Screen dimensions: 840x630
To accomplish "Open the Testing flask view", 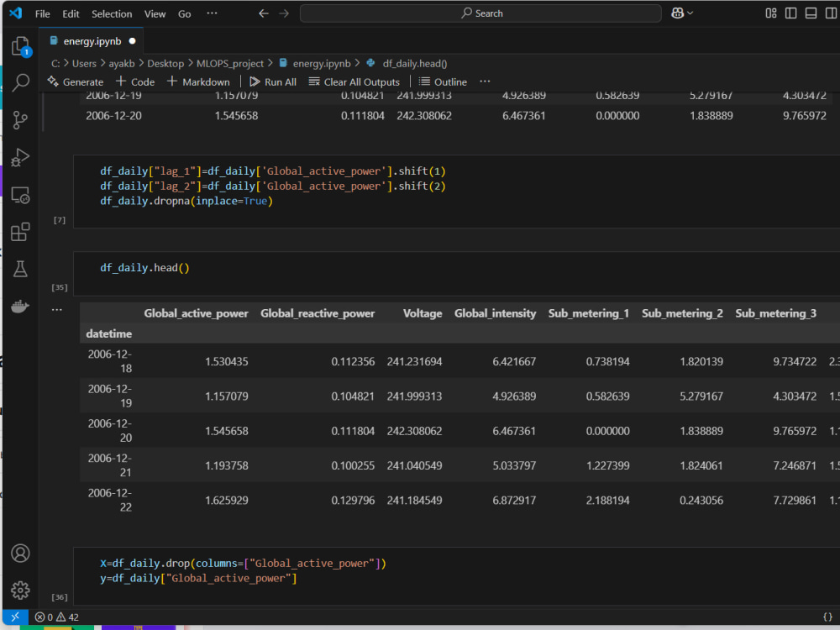I will 20,269.
